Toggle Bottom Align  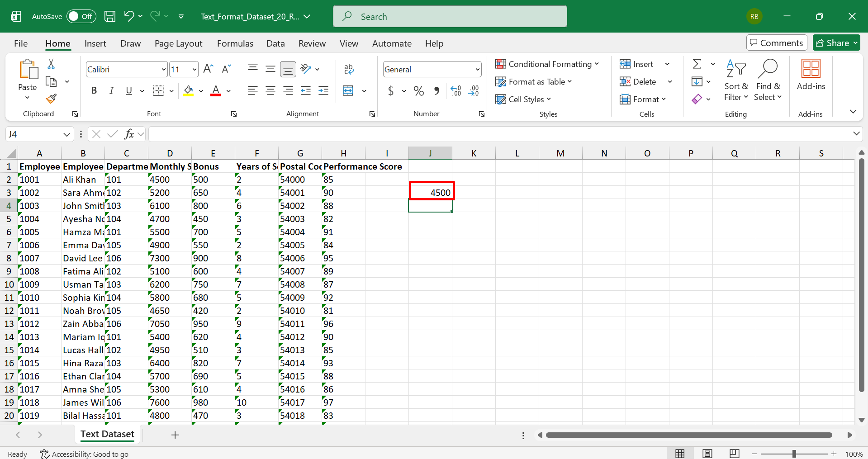[288, 69]
